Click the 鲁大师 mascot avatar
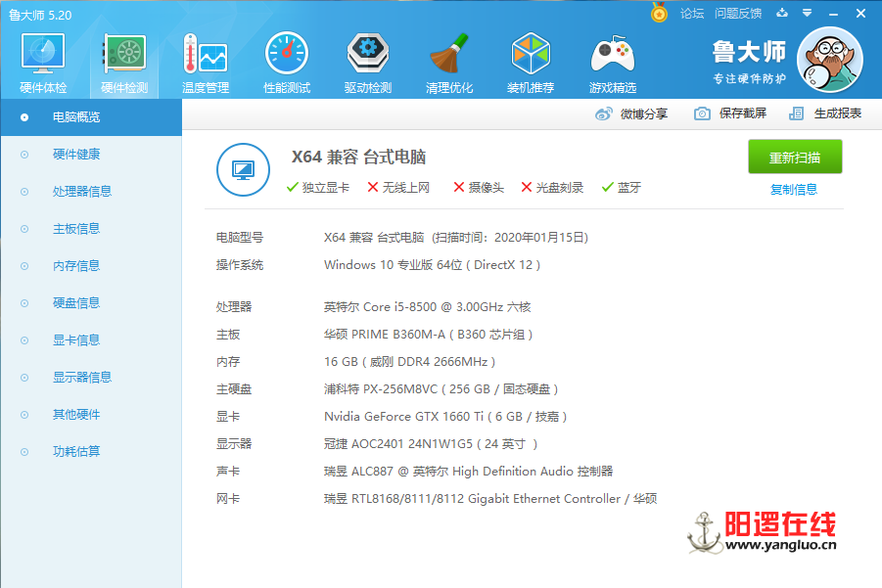This screenshot has height=588, width=882. [x=830, y=60]
